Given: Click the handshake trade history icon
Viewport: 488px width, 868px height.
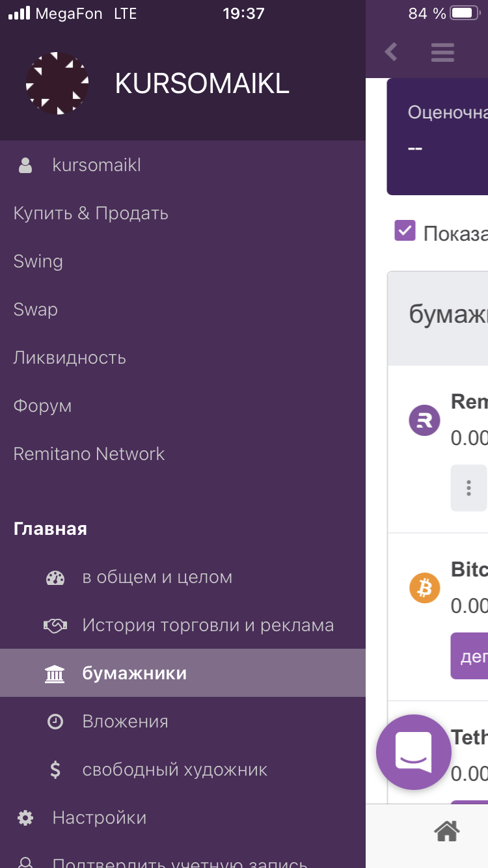Looking at the screenshot, I should click(55, 626).
